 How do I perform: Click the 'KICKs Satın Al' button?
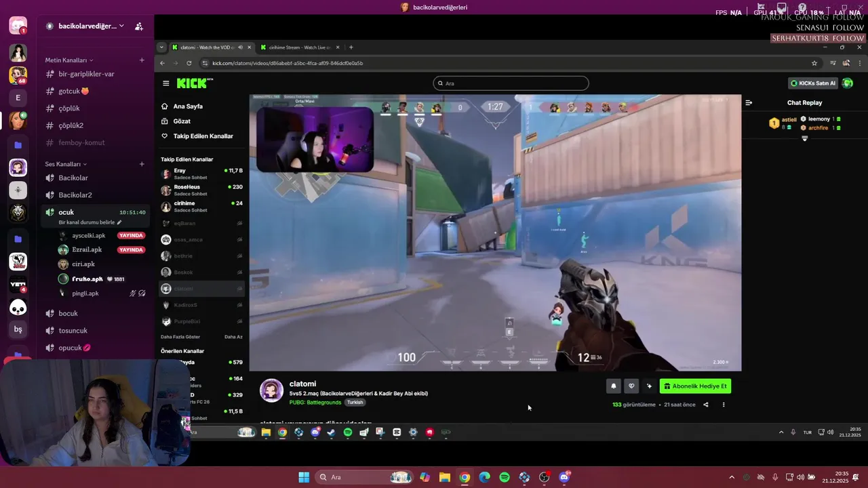(812, 83)
